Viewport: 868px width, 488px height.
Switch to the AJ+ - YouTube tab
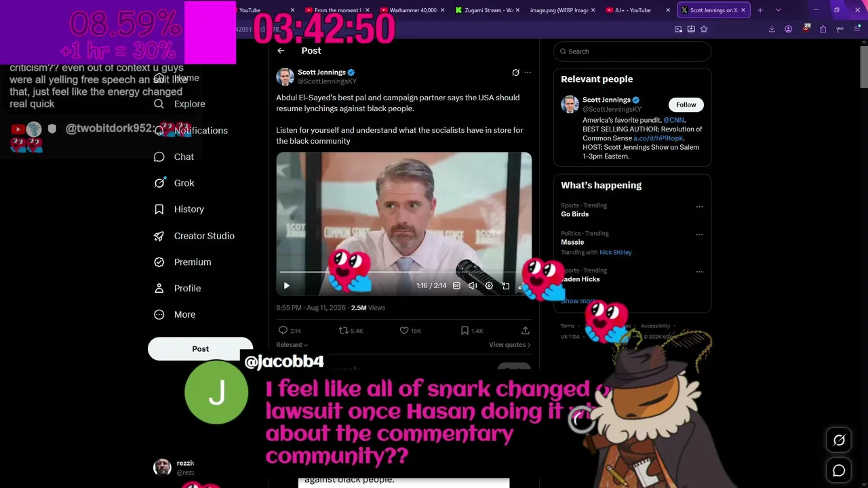pos(638,10)
